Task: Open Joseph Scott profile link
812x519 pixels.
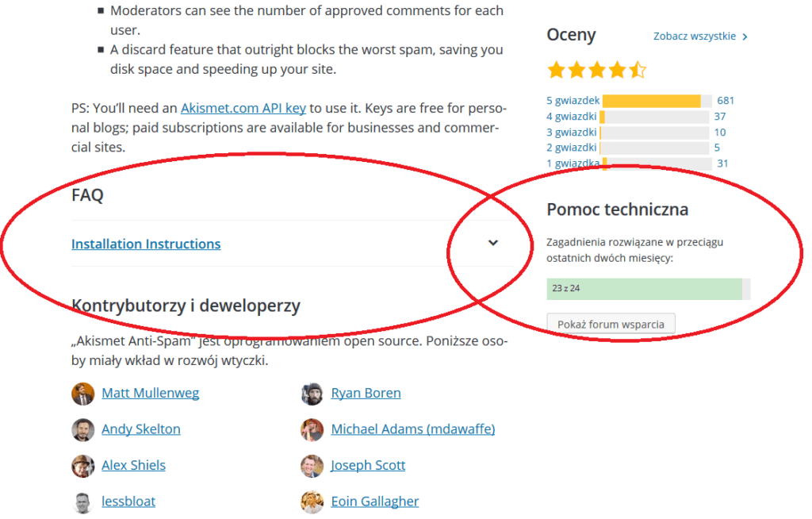Action: [x=368, y=465]
